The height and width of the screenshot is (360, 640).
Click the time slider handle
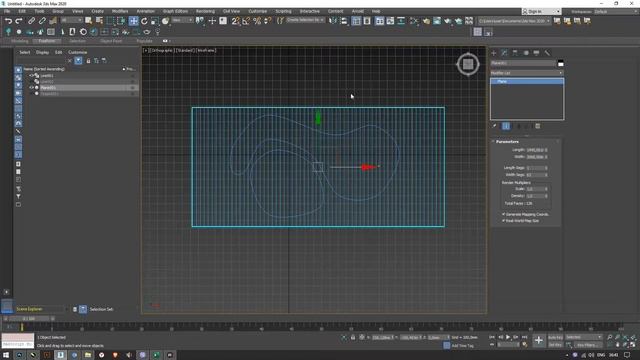(x=29, y=318)
